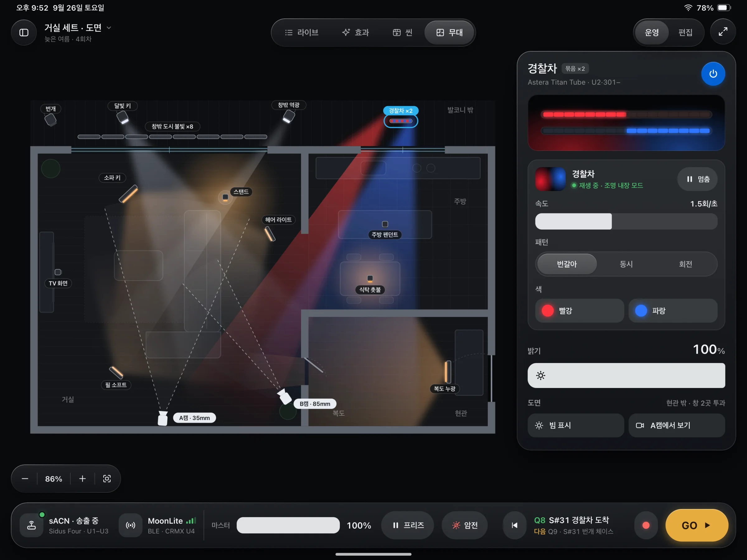Open the 빨강 color swatch
This screenshot has height=560, width=747.
click(580, 310)
